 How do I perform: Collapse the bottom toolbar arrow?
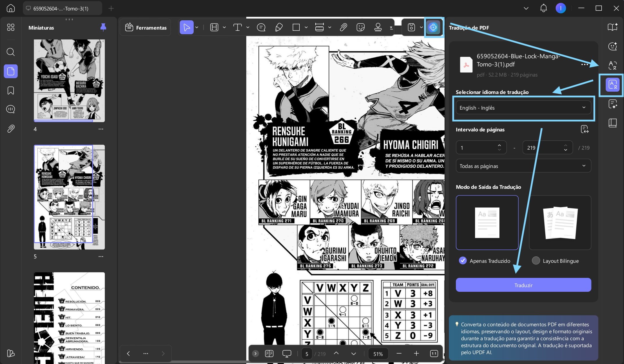click(x=256, y=353)
